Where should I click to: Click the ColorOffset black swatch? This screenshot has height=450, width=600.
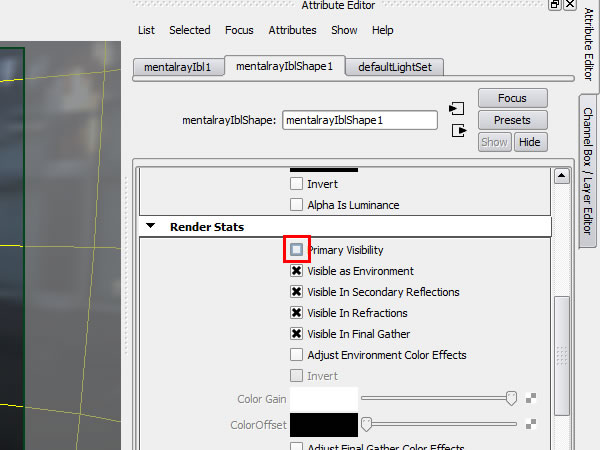pos(324,424)
